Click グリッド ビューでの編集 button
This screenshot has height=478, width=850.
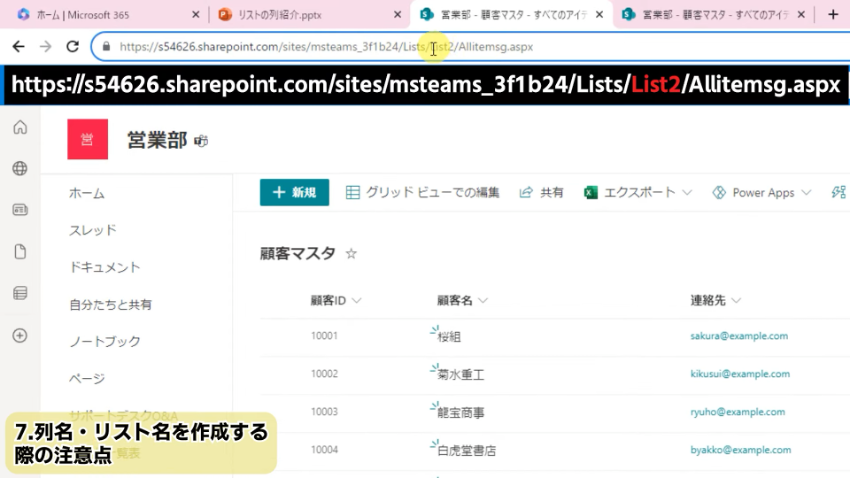[x=422, y=193]
